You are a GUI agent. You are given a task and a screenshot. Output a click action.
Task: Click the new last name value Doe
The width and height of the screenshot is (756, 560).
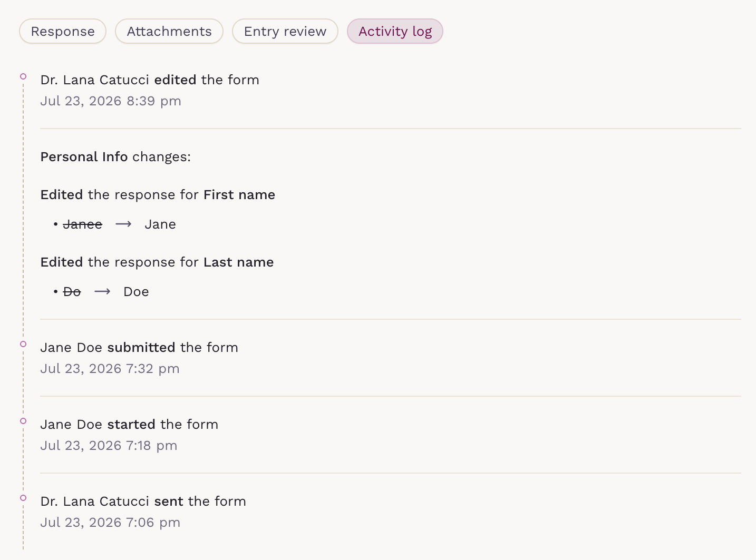click(x=136, y=292)
